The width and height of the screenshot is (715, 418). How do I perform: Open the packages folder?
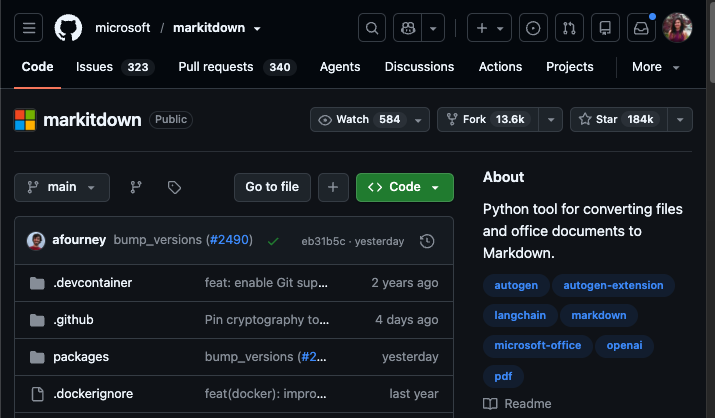[81, 356]
